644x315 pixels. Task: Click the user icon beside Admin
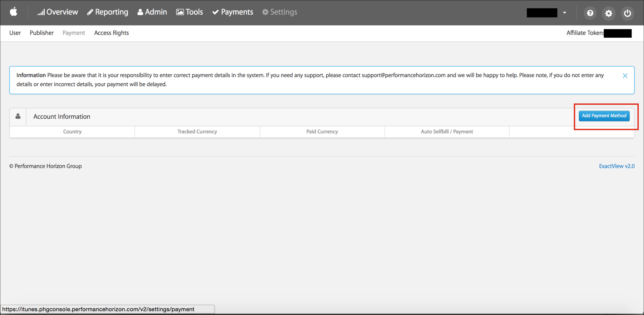140,12
